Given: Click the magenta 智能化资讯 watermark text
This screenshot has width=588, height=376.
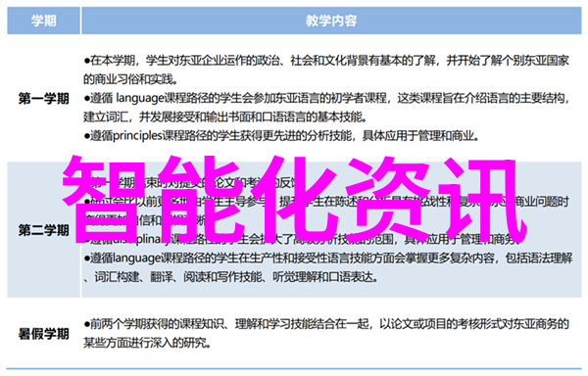Looking at the screenshot, I should coord(294,199).
